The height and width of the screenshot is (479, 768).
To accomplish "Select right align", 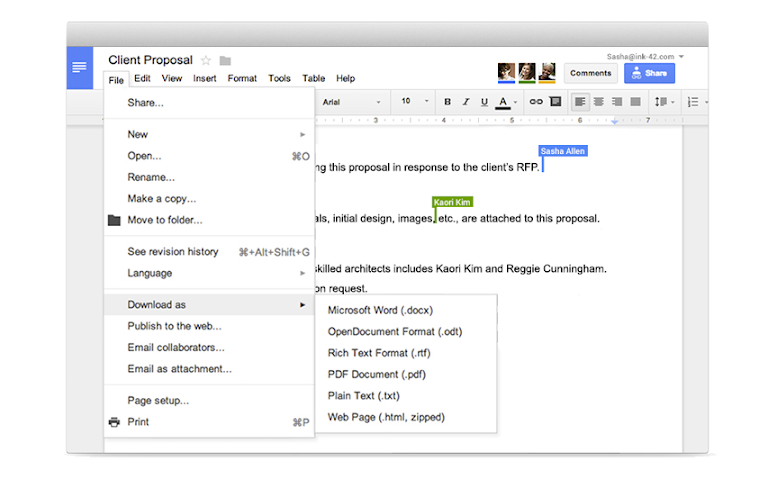I will (617, 102).
